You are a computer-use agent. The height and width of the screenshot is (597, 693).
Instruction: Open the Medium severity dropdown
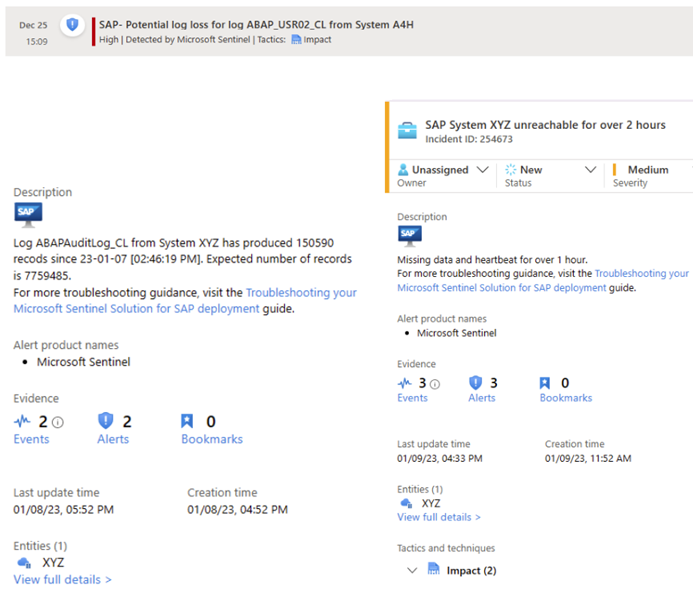(650, 170)
